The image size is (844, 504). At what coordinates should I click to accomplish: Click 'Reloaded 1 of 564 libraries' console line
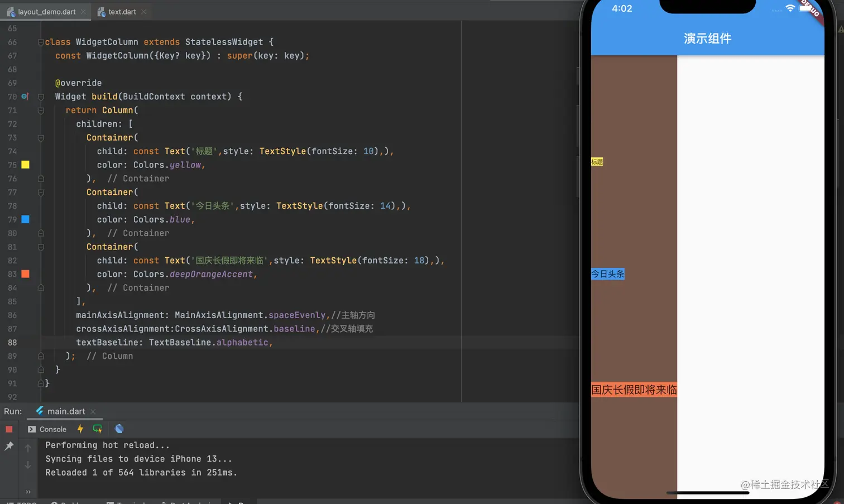click(141, 473)
